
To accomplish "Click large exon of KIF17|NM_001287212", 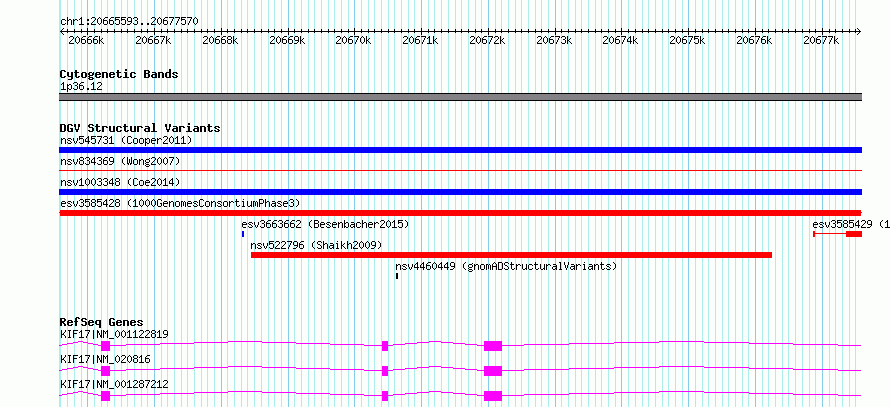I will [x=493, y=396].
